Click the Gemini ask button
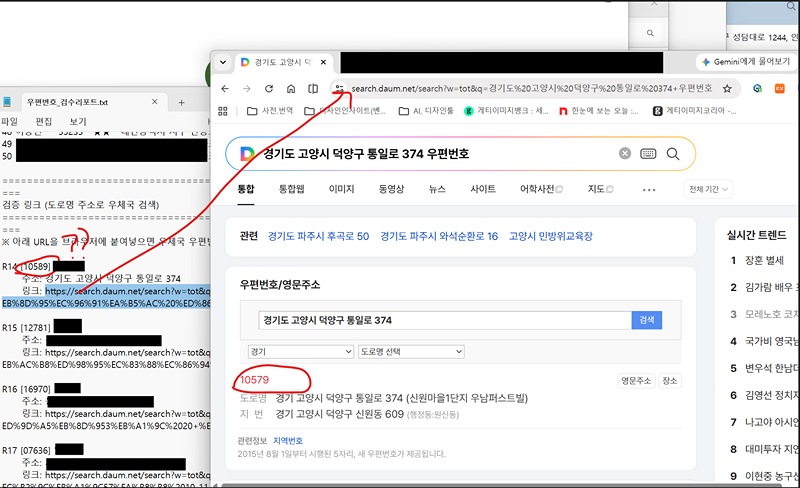This screenshot has width=800, height=488. (x=746, y=62)
